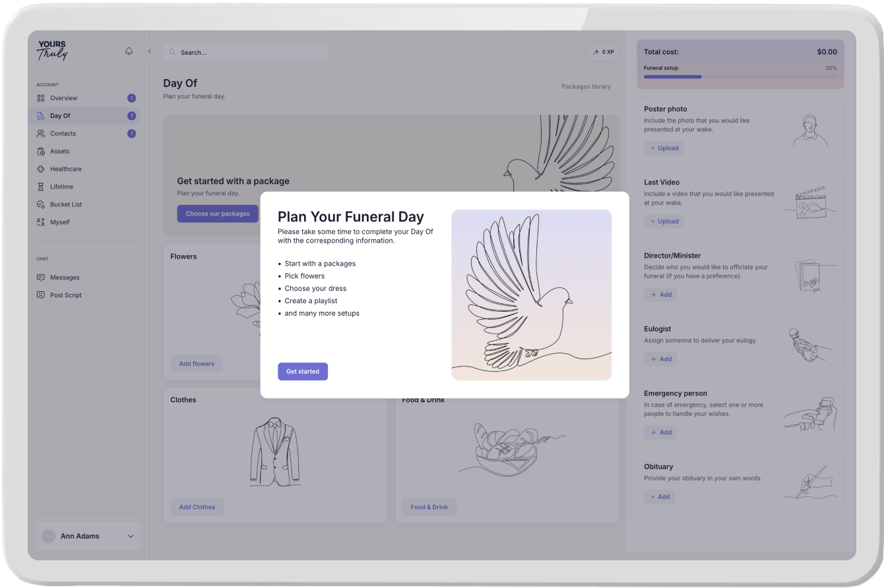
Task: Open the Packages library link
Action: (x=586, y=86)
